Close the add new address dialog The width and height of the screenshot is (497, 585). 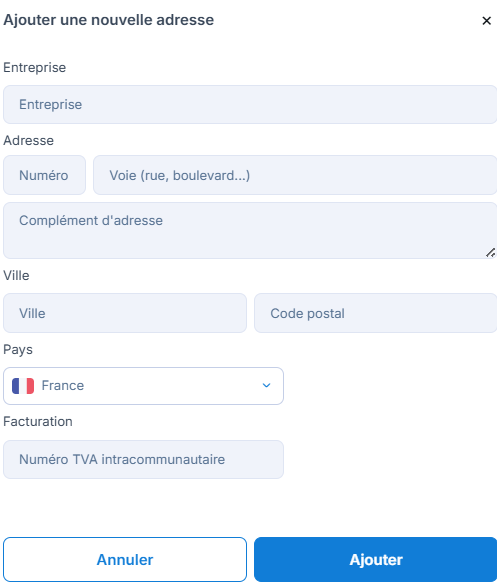coord(486,21)
